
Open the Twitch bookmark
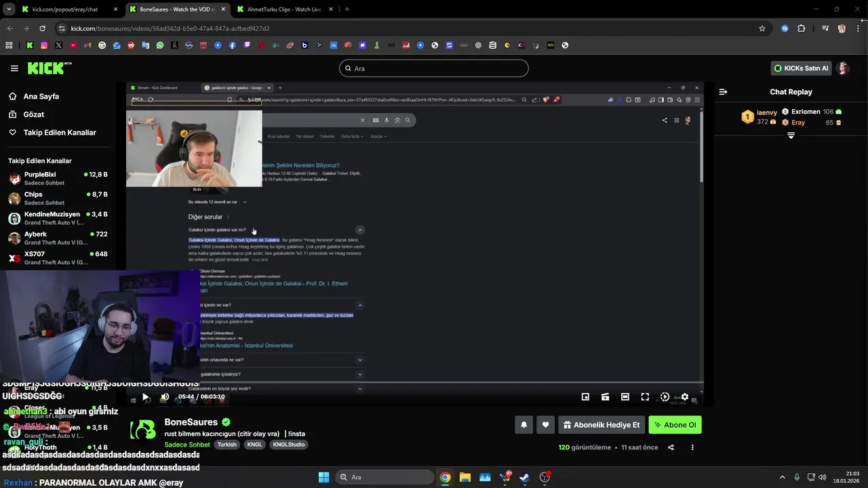point(247,45)
